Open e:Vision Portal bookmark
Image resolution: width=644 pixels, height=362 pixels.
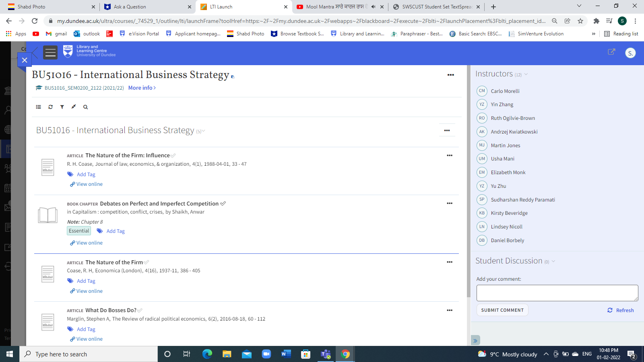coord(139,34)
